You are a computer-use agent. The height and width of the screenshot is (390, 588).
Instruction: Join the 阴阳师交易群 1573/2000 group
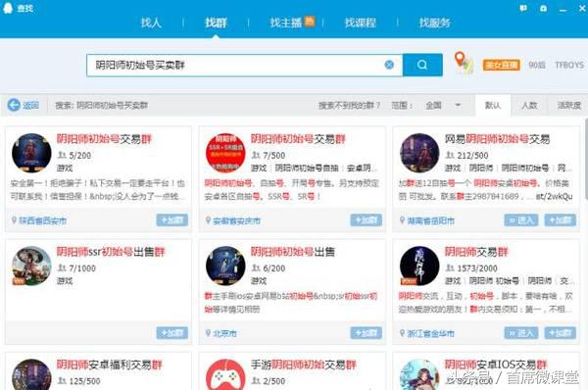pos(561,332)
